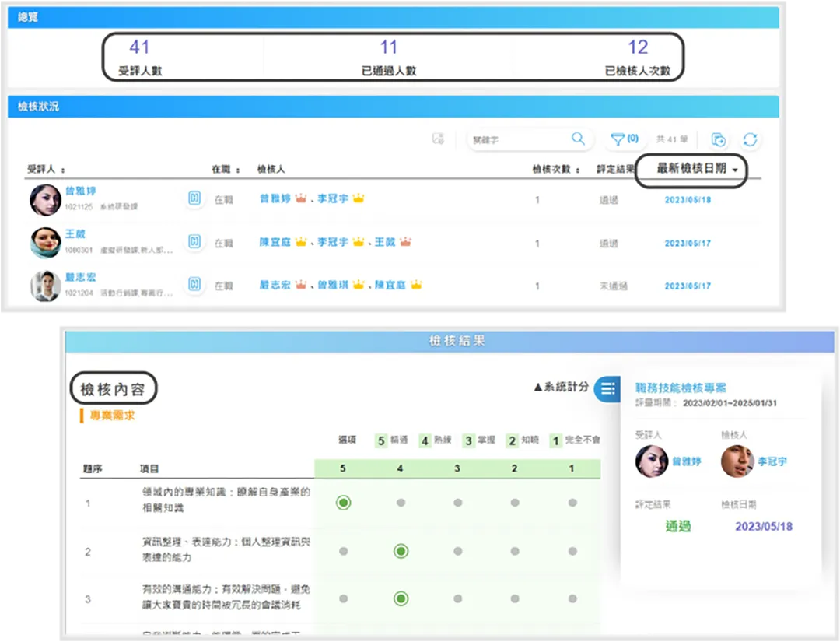Open the filter funnel icon showing (0)
The width and height of the screenshot is (840, 642).
point(622,139)
